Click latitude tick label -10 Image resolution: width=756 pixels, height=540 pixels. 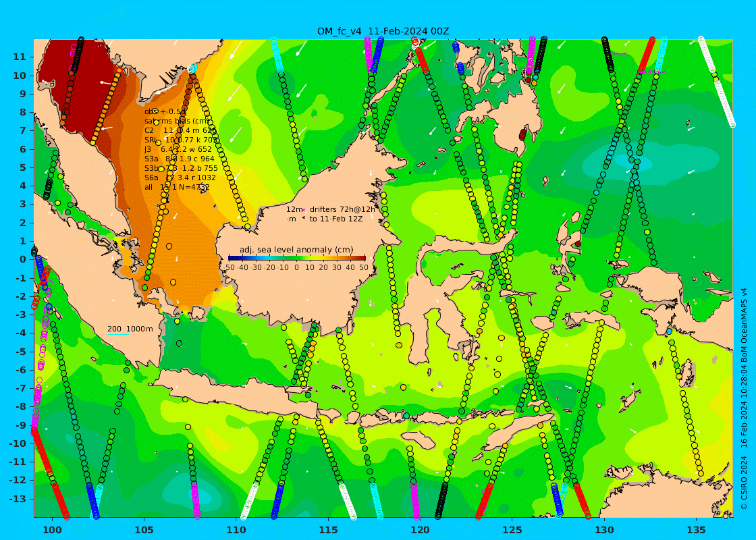(18, 443)
